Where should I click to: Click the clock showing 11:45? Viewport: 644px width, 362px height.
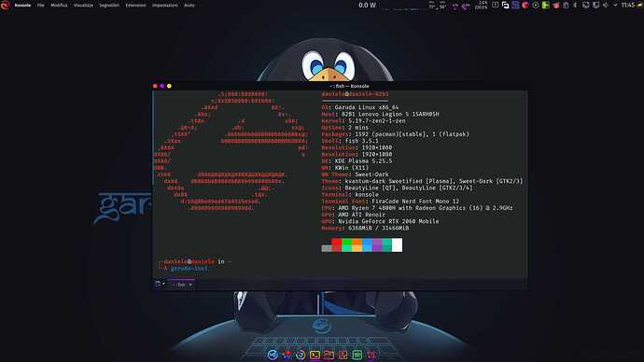628,6
